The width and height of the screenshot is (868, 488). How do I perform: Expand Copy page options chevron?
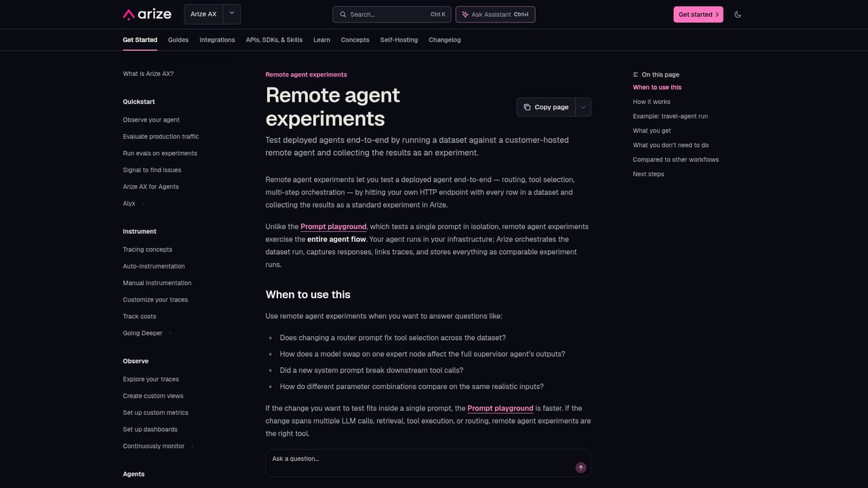click(x=583, y=107)
